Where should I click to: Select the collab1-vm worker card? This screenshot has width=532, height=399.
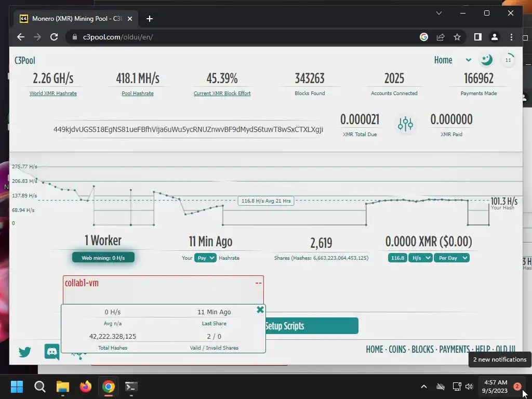[x=163, y=290]
